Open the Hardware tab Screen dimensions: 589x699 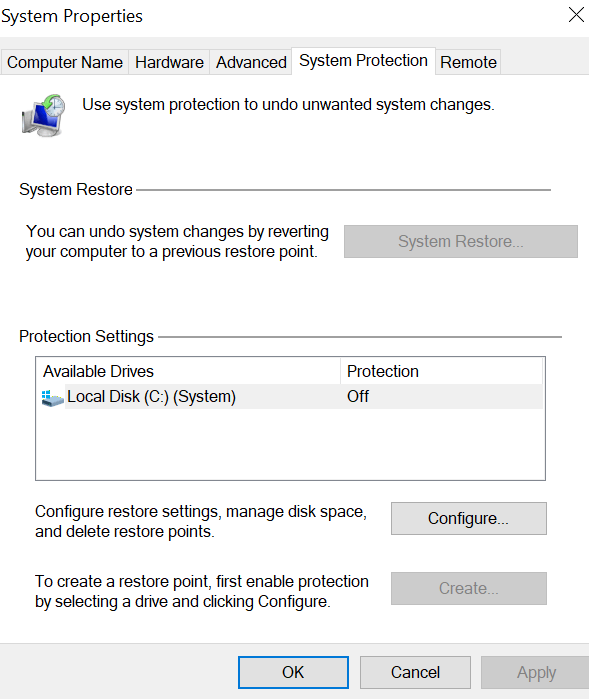pos(169,62)
